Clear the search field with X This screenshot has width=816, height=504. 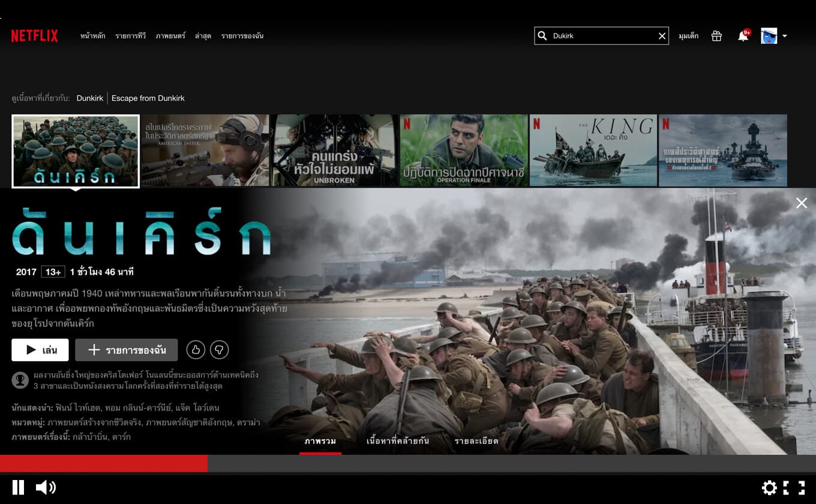tap(662, 36)
